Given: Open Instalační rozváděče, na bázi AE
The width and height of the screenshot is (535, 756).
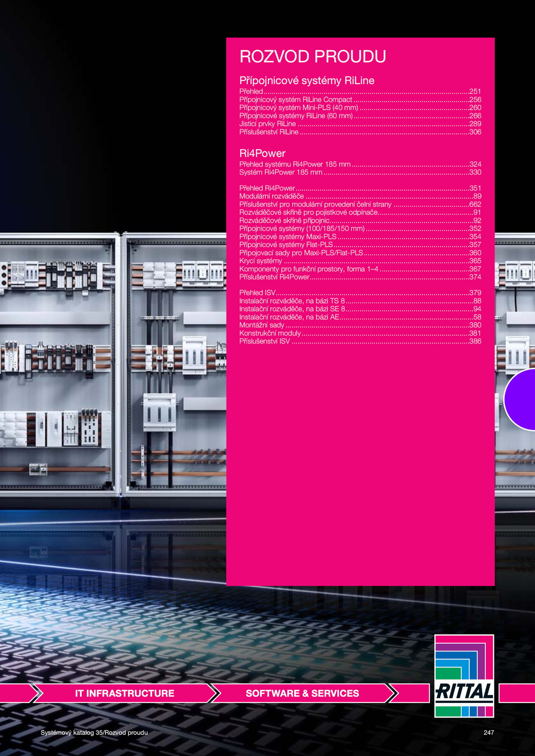Looking at the screenshot, I should click(360, 317).
